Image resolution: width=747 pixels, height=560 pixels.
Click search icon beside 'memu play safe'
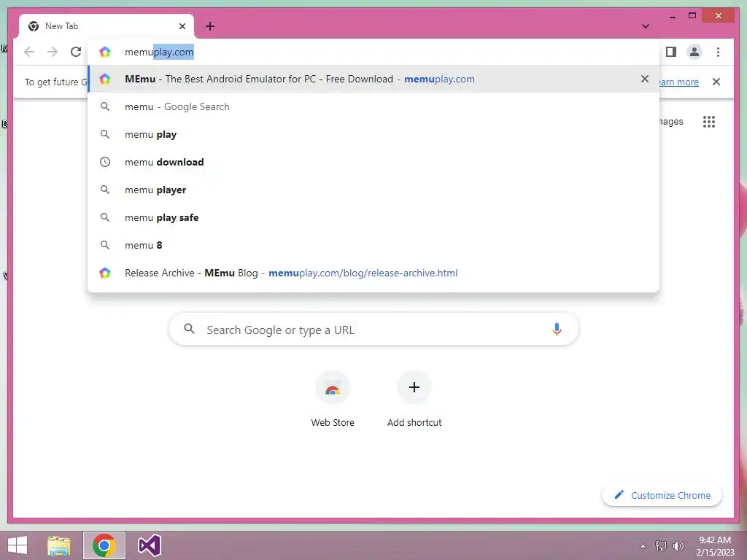click(105, 217)
